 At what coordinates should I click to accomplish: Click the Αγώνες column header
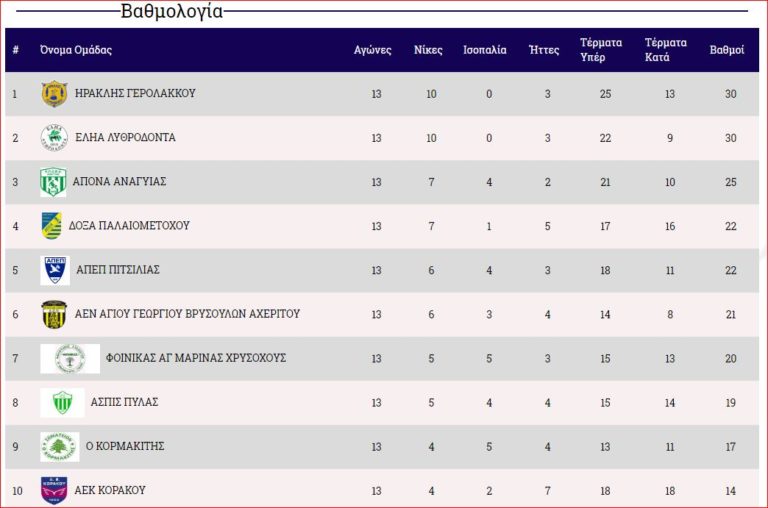click(373, 50)
